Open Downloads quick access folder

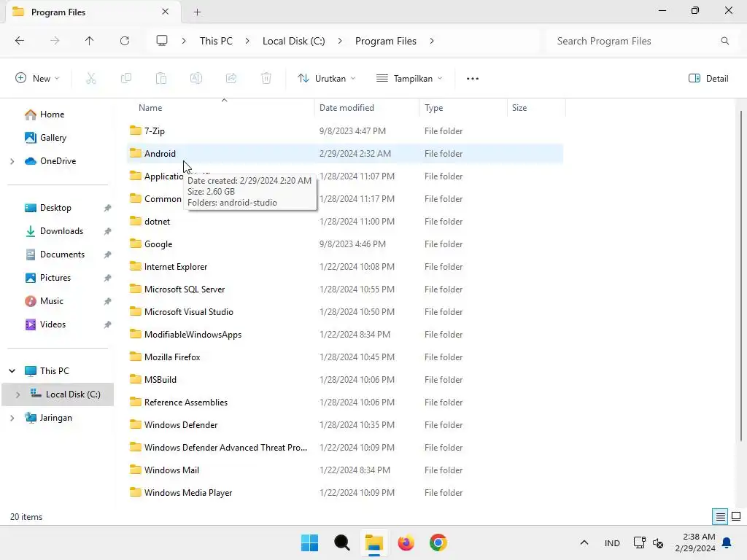pos(61,231)
